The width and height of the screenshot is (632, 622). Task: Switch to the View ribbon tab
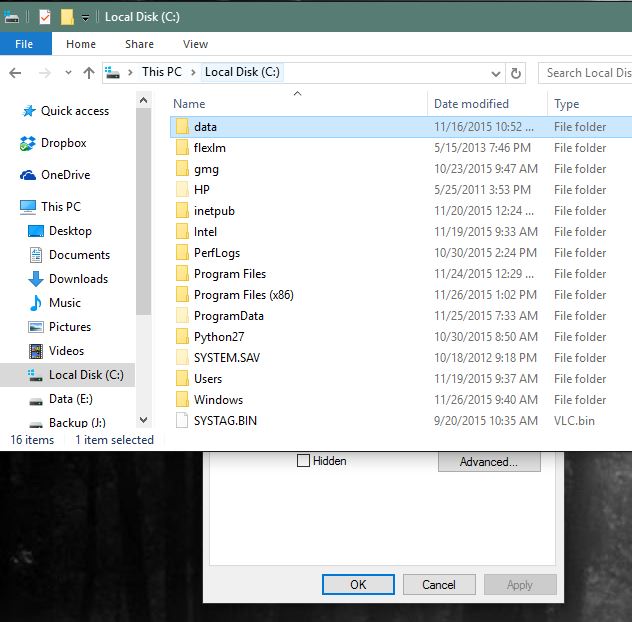pyautogui.click(x=195, y=44)
